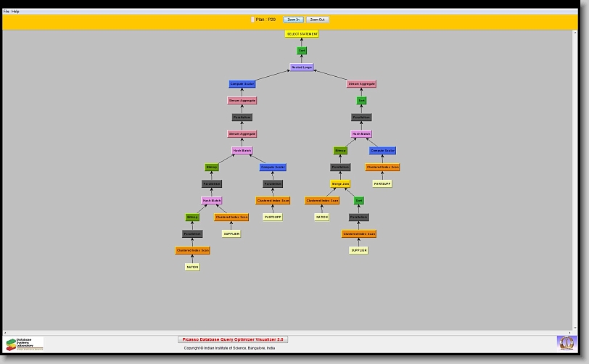Open the Help menu
Screen dimensions: 589x364
(16, 12)
